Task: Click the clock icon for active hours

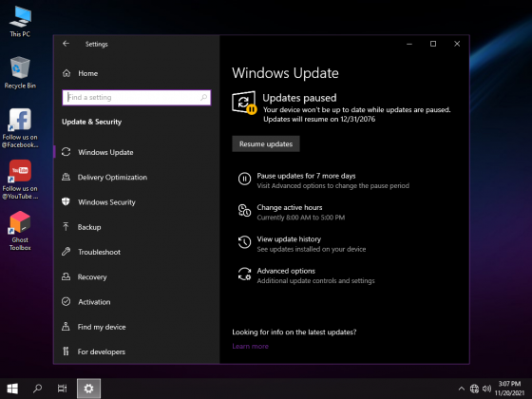Action: pyautogui.click(x=244, y=210)
